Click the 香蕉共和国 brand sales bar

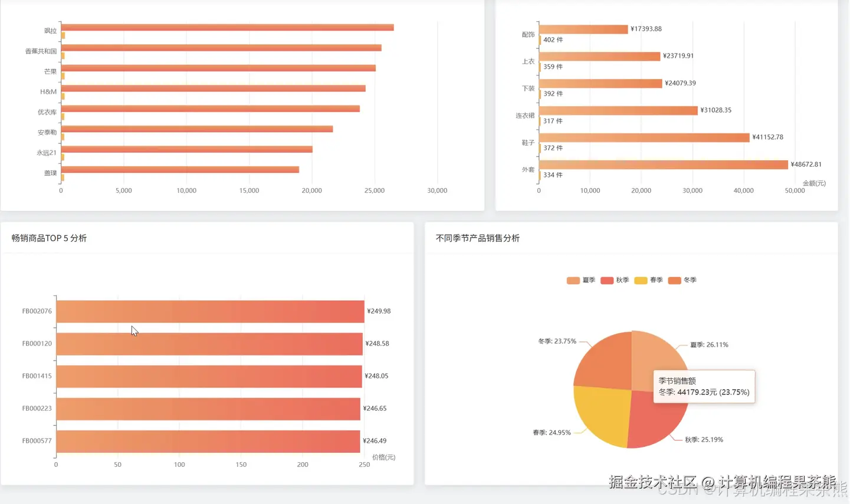[x=221, y=48]
